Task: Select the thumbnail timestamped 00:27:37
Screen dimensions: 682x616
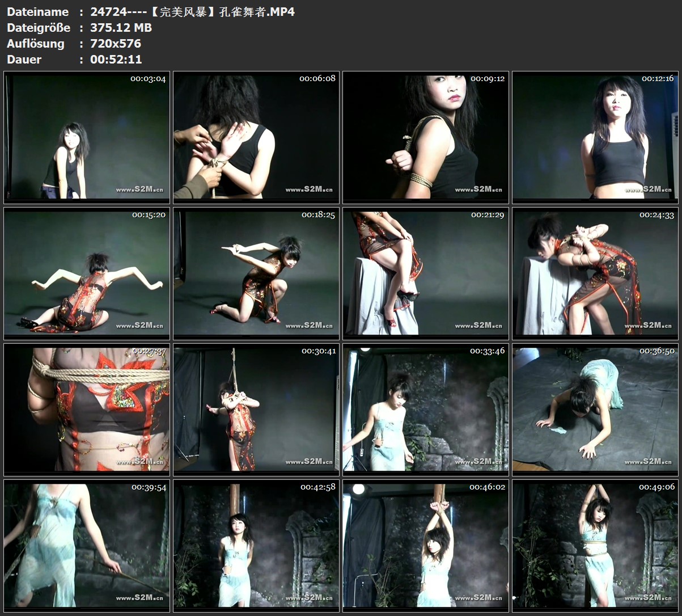Action: tap(87, 410)
